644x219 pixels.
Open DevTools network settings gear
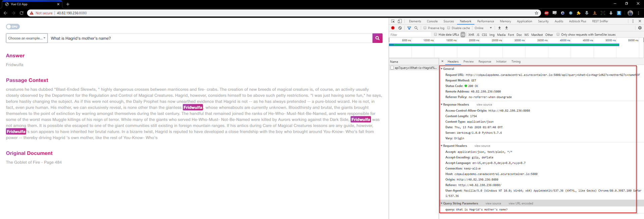[x=640, y=28]
